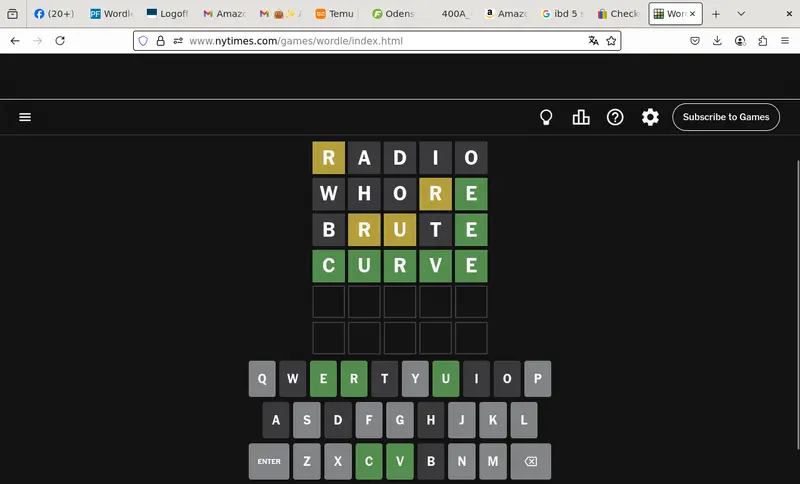This screenshot has width=800, height=484.
Task: Click the green C tile in CURVE
Action: point(329,266)
